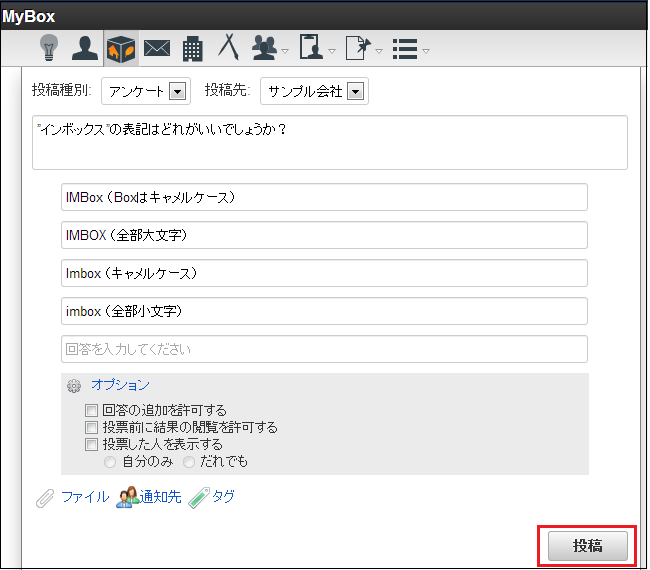Open the 投稿先 サンプル会社 dropdown
This screenshot has height=570, width=650.
coord(314,91)
